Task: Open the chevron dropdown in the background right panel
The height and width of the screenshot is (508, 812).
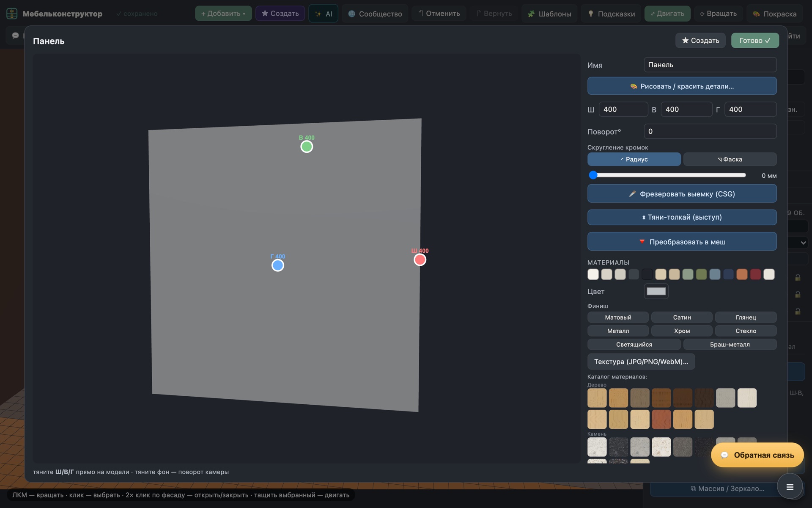Action: [803, 243]
